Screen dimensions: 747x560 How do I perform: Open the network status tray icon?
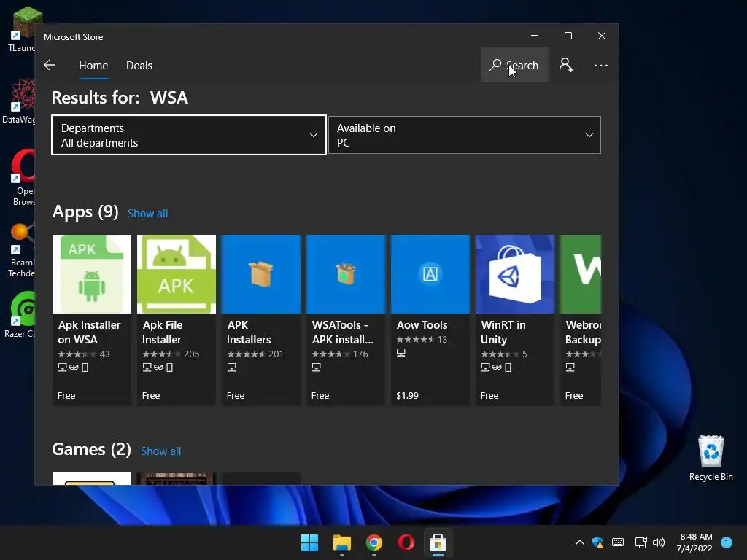pos(640,542)
